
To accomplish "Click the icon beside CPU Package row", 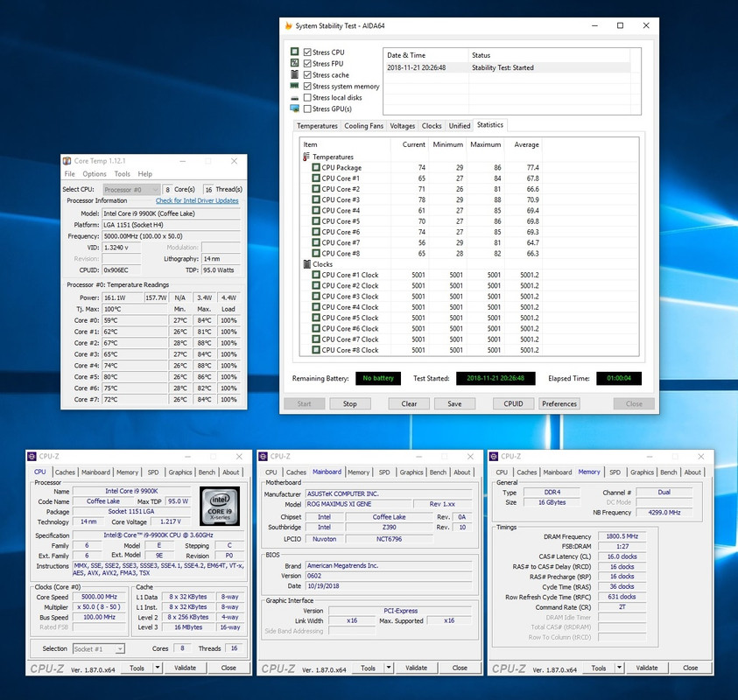I will [316, 167].
